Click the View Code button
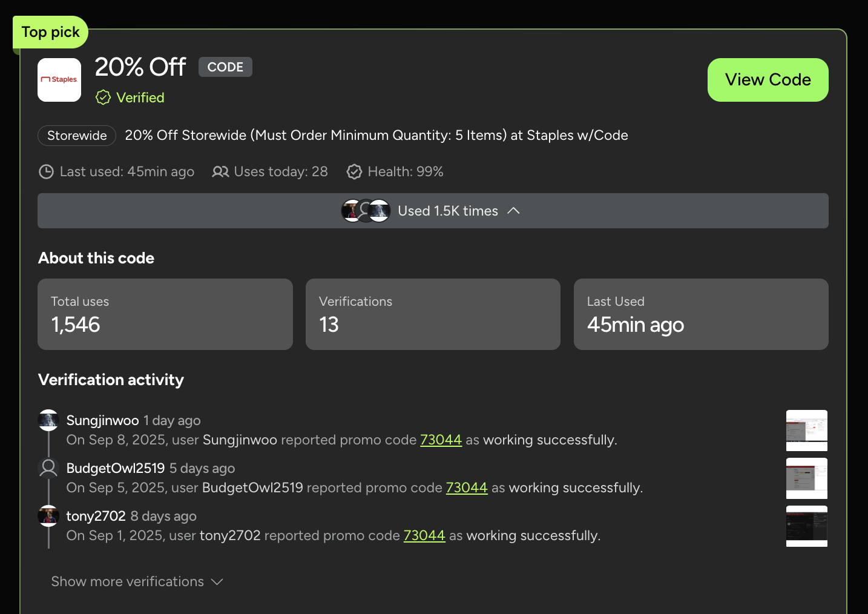This screenshot has height=614, width=868. coord(768,80)
